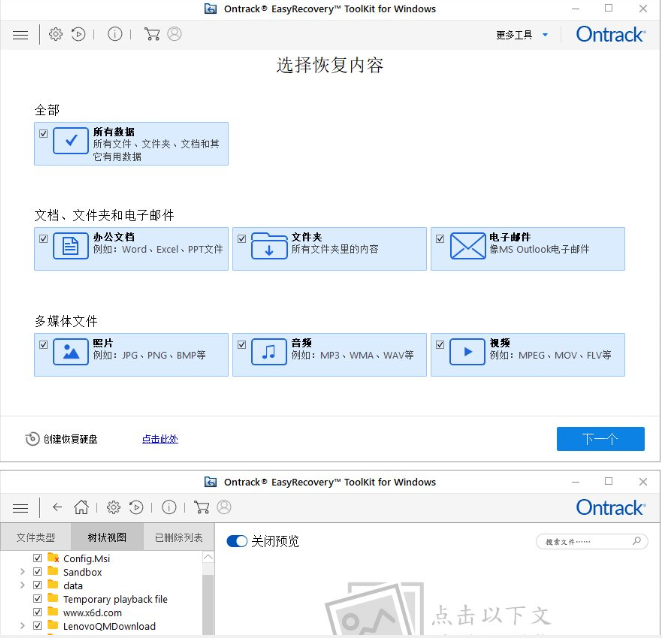Click the 点击此处 link
This screenshot has height=638, width=662.
coord(160,439)
